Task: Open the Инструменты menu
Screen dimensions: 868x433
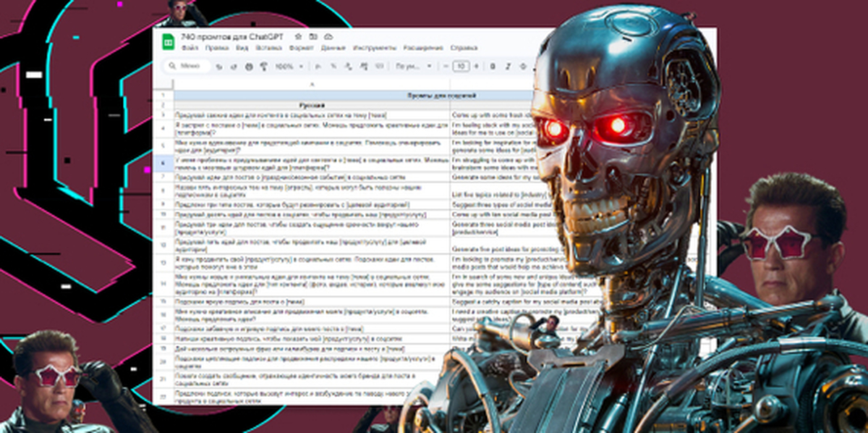Action: pos(375,48)
